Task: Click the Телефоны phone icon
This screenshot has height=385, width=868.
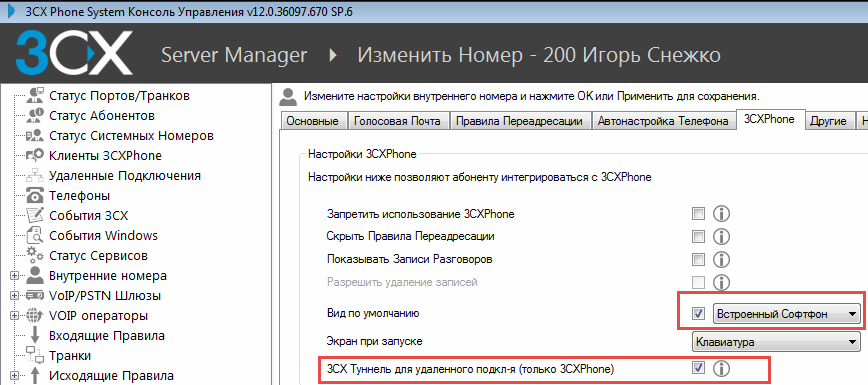Action: click(x=35, y=196)
